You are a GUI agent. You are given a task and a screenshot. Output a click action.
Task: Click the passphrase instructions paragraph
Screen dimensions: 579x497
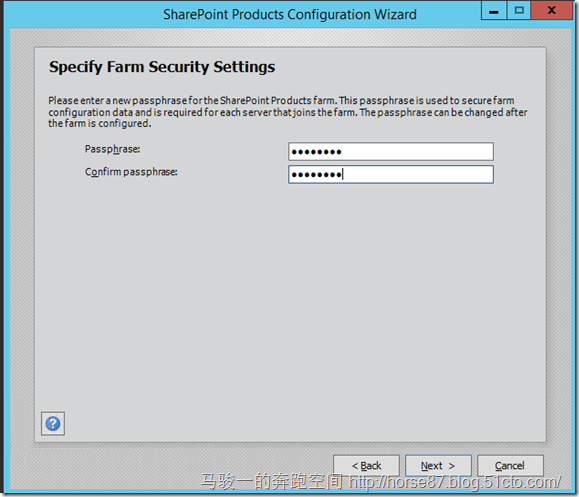point(288,112)
